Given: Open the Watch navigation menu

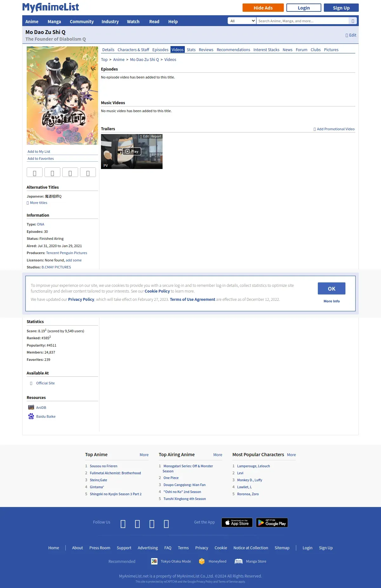Looking at the screenshot, I should (133, 22).
